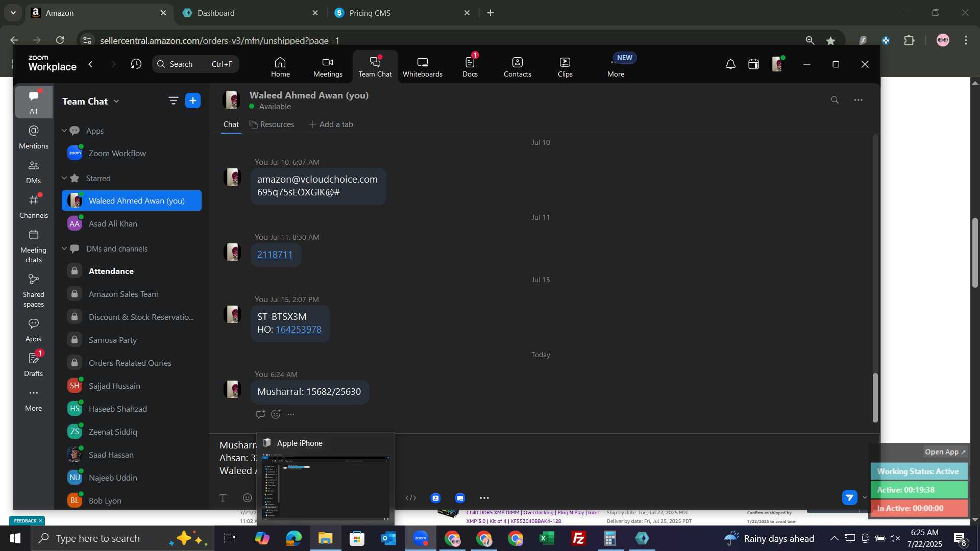980x551 pixels.
Task: Click the blue new chat plus button
Action: pyautogui.click(x=193, y=101)
